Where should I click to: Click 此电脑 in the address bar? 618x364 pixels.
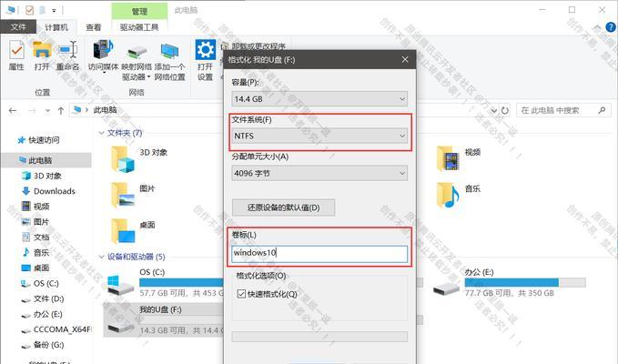click(105, 110)
